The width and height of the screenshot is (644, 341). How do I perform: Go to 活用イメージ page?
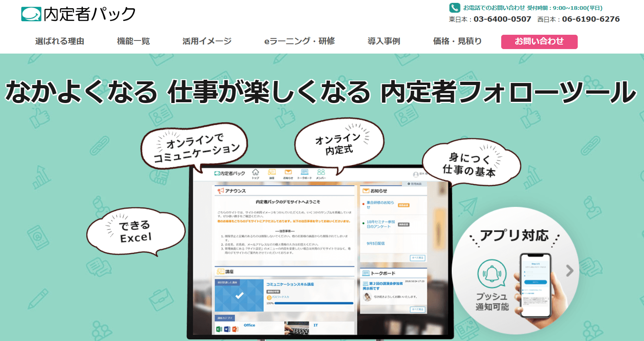tap(207, 41)
